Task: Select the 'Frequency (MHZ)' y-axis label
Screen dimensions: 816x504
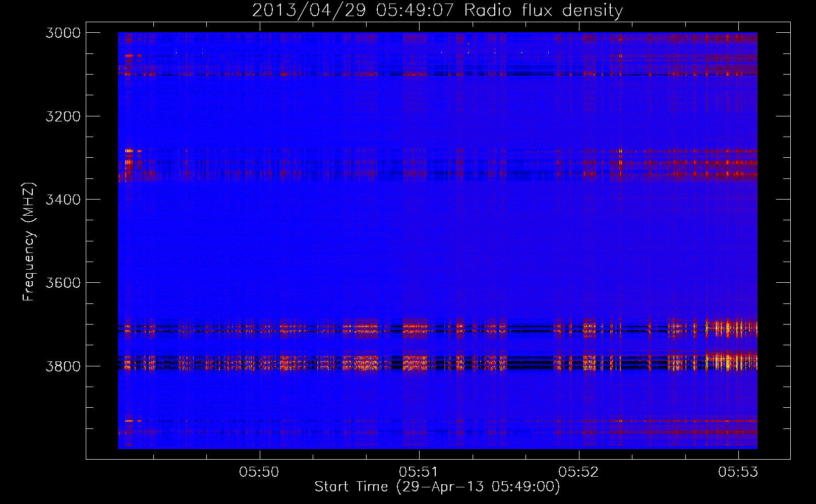Action: click(29, 242)
